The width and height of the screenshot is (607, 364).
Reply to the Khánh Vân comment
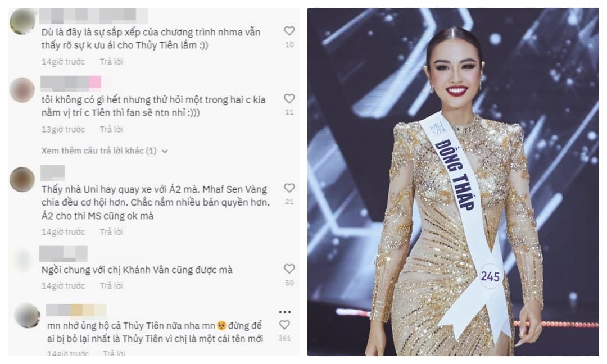111,286
